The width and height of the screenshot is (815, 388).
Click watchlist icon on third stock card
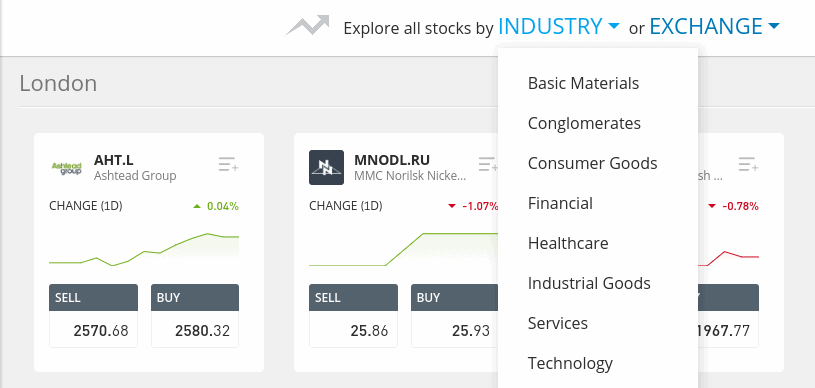point(748,164)
